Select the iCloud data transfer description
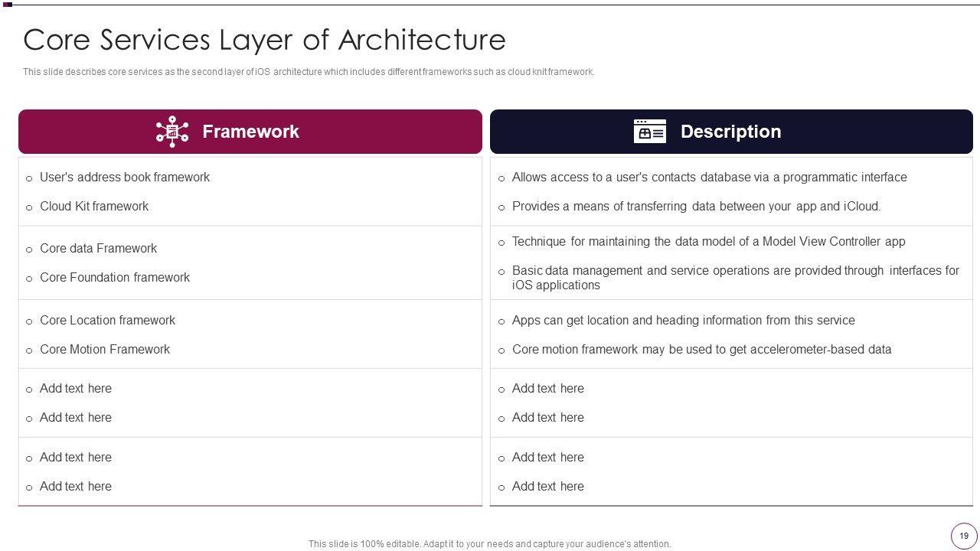This screenshot has width=980, height=551. pyautogui.click(x=696, y=207)
